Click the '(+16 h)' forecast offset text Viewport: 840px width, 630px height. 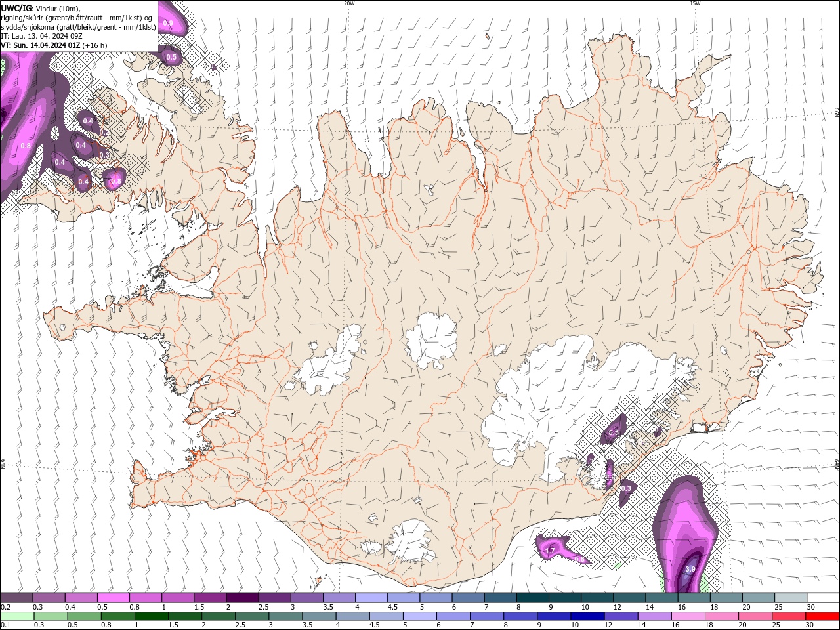tap(96, 45)
